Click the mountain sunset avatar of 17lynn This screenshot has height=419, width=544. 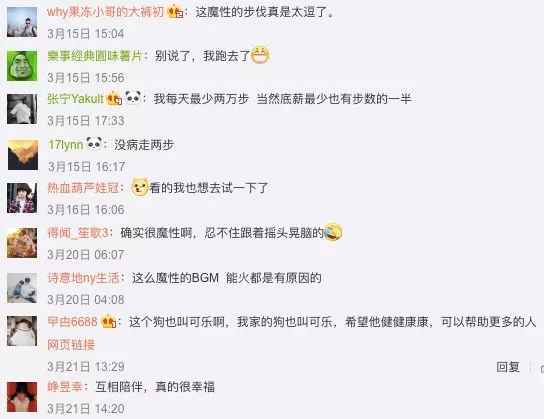pyautogui.click(x=23, y=155)
